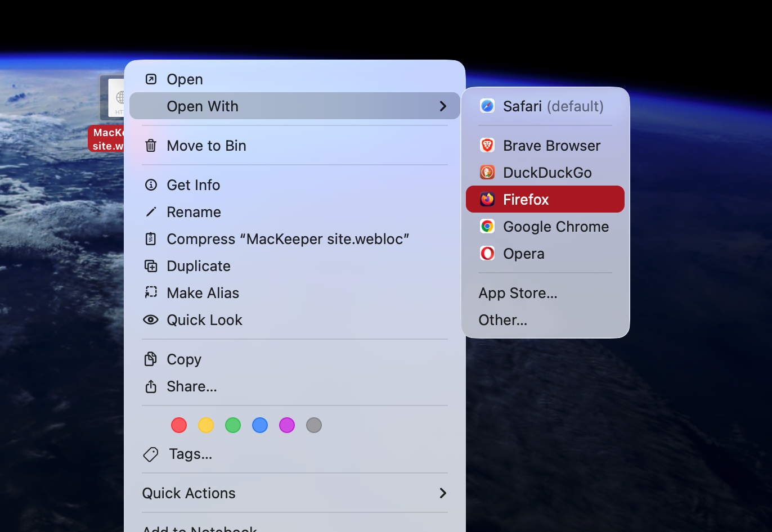Viewport: 772px width, 532px height.
Task: Choose Share… option
Action: pyautogui.click(x=295, y=386)
